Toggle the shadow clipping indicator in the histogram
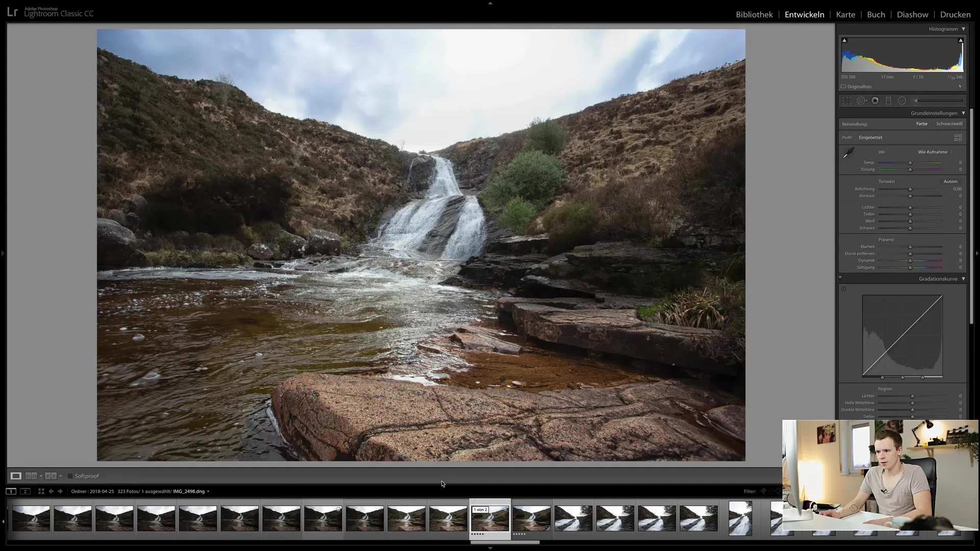This screenshot has height=551, width=980. pyautogui.click(x=844, y=40)
